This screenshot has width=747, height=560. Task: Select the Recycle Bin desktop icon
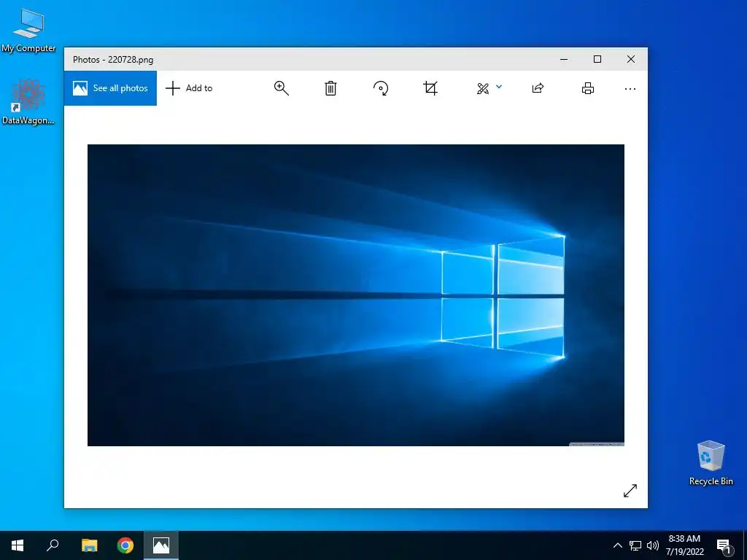coord(711,463)
